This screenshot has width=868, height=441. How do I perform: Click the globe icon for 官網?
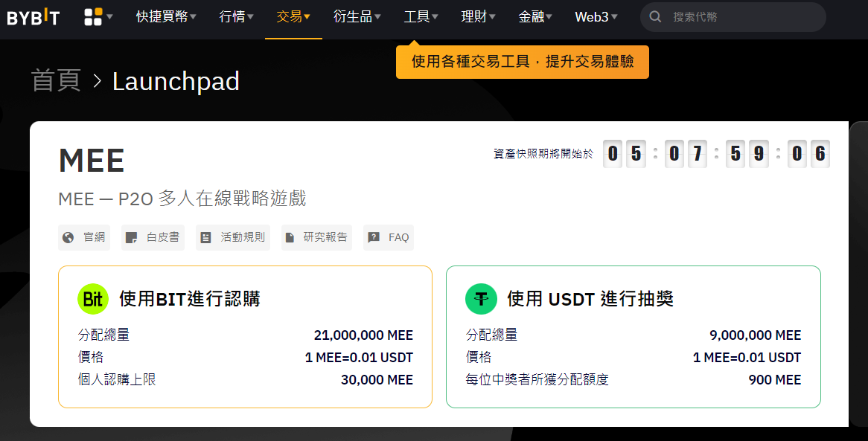coord(68,237)
